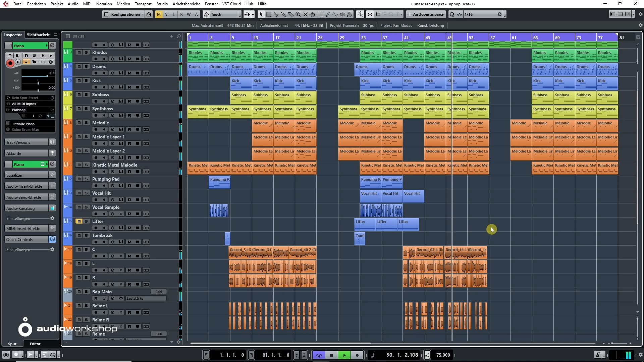
Task: Toggle the Record button in transport bar
Action: click(357, 355)
